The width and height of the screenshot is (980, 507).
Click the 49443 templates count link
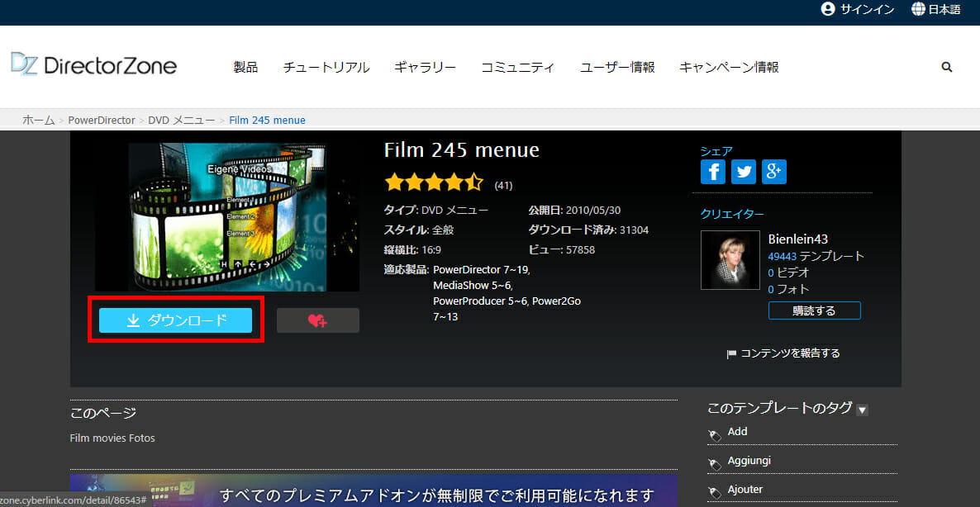click(782, 256)
